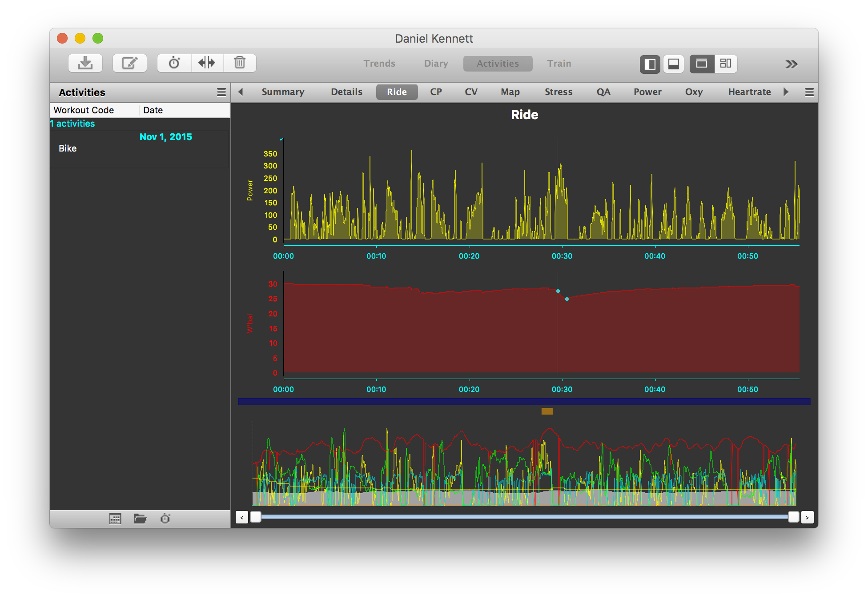
Task: Click the trash delete activity icon
Action: [240, 63]
